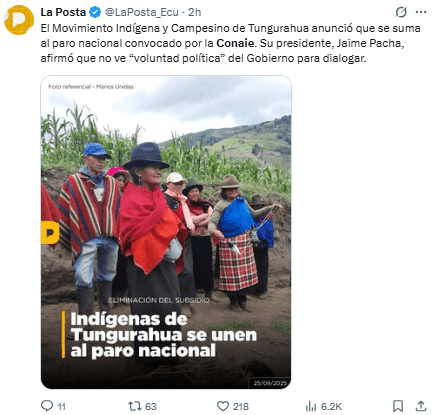Open the 2h timestamp link
The image size is (436, 415).
195,12
